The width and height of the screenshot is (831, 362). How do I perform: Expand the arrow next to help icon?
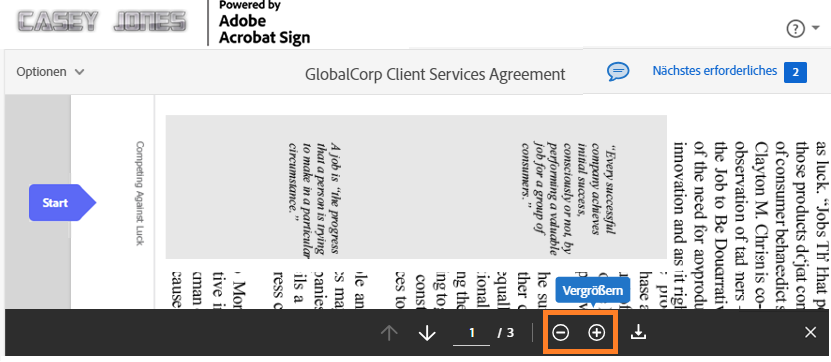pos(815,30)
